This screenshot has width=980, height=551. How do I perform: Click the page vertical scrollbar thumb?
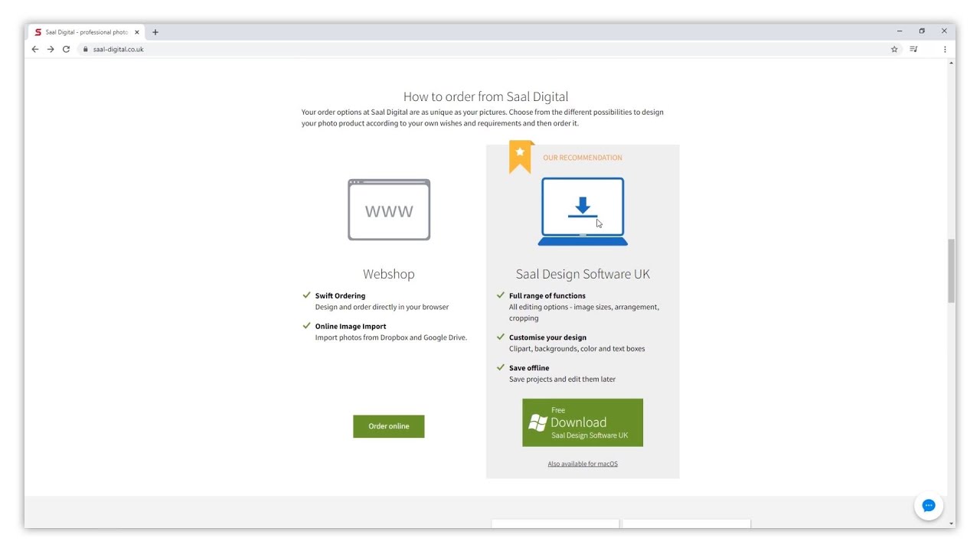(952, 271)
